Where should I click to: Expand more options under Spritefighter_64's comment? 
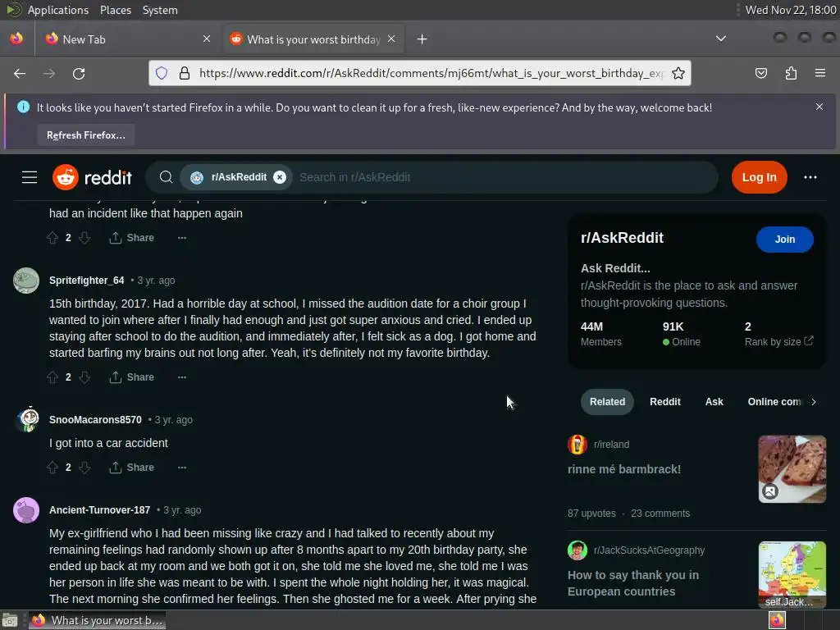point(182,377)
